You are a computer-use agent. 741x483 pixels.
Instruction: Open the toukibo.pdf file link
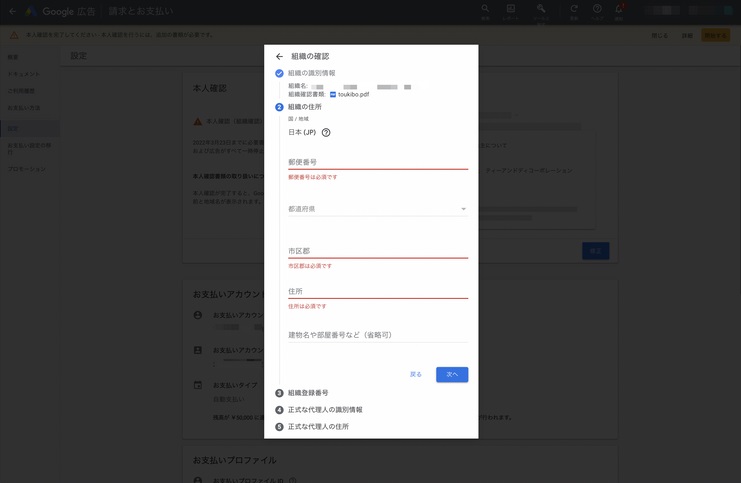(x=353, y=95)
